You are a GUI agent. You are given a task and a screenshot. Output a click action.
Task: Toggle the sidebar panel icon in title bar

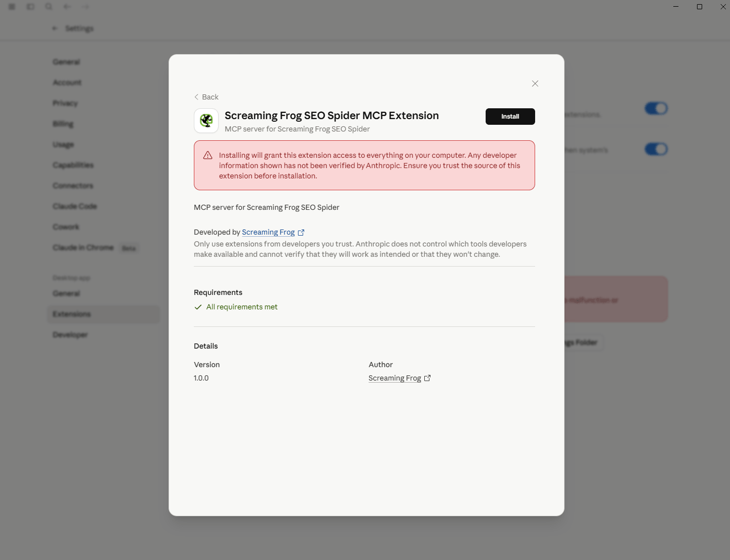(x=30, y=7)
